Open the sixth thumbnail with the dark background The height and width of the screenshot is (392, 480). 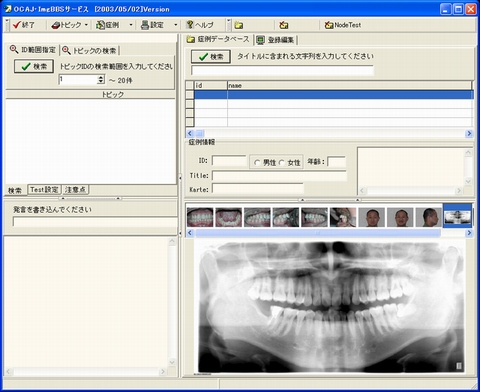click(343, 217)
